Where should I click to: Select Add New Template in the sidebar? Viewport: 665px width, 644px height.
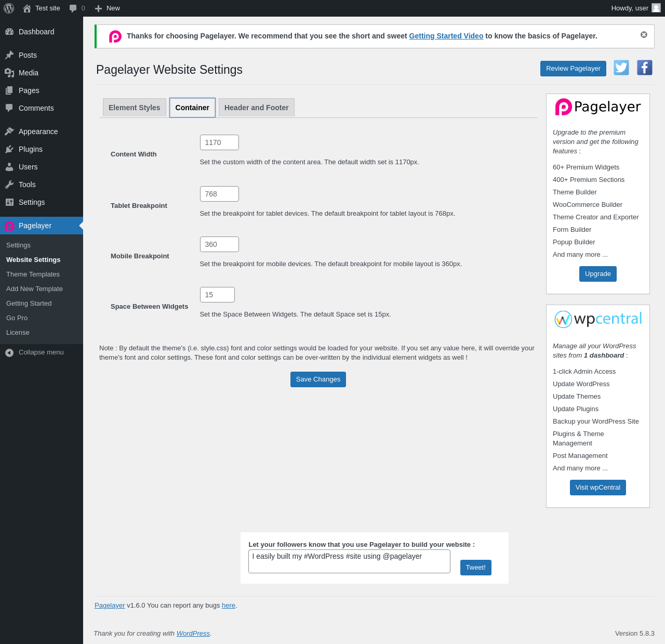pyautogui.click(x=34, y=288)
